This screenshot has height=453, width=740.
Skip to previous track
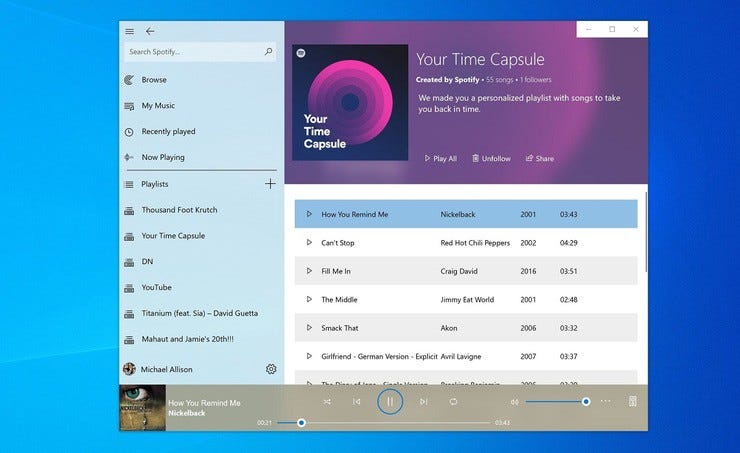(357, 402)
